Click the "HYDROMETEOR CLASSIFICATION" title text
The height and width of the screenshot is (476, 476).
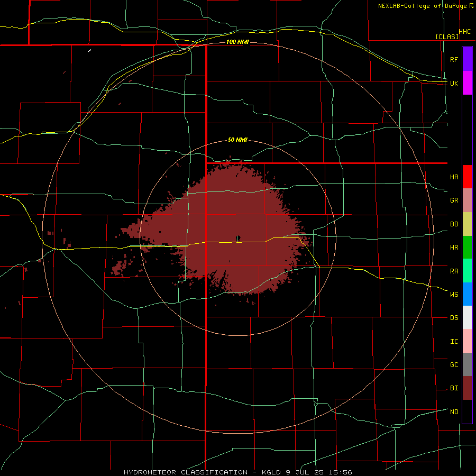pos(186,472)
